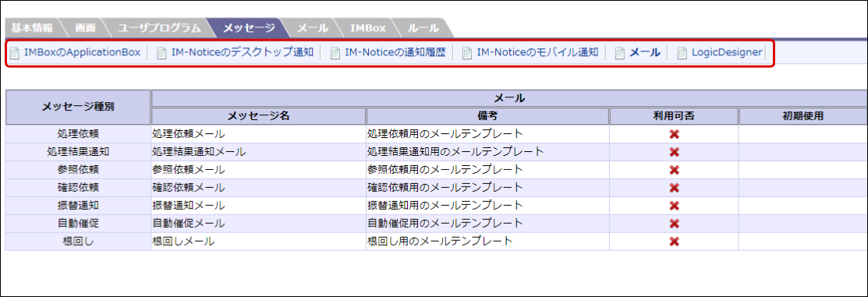The height and width of the screenshot is (297, 868).
Task: Click the document icon beside IMBoxのApplicationBox
Action: pos(15,53)
